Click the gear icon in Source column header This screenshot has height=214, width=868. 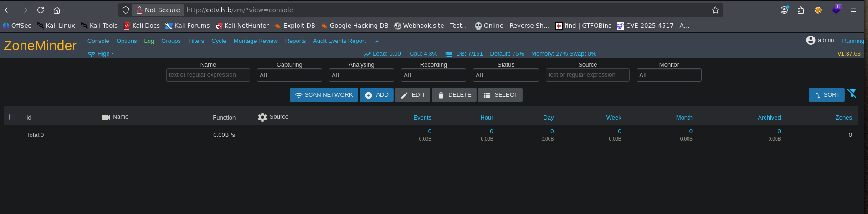pos(262,117)
